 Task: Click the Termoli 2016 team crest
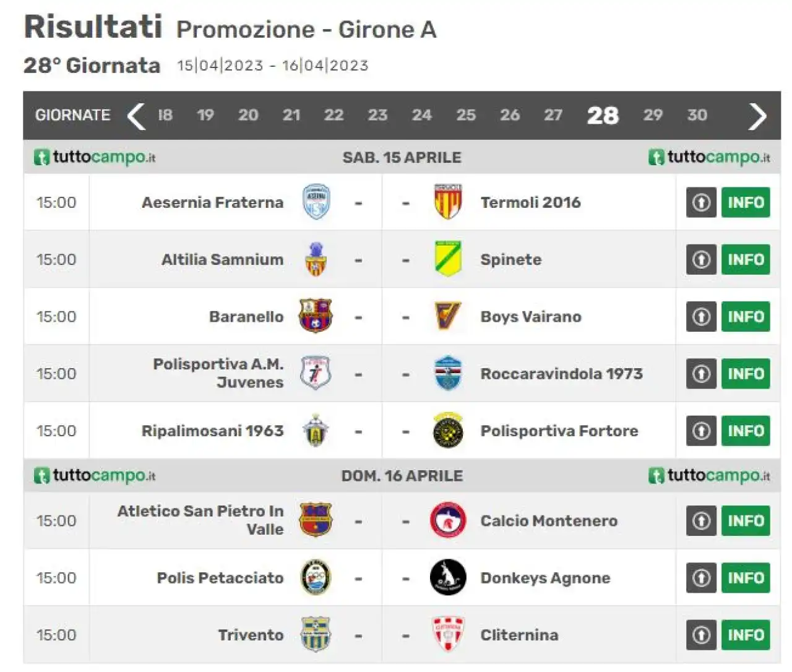[x=448, y=202]
